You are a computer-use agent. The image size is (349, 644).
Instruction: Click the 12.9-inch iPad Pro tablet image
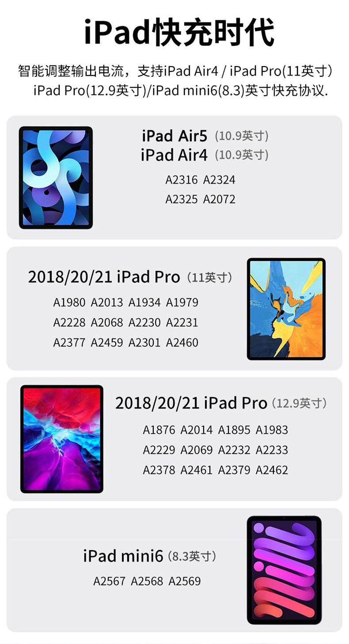pyautogui.click(x=62, y=439)
